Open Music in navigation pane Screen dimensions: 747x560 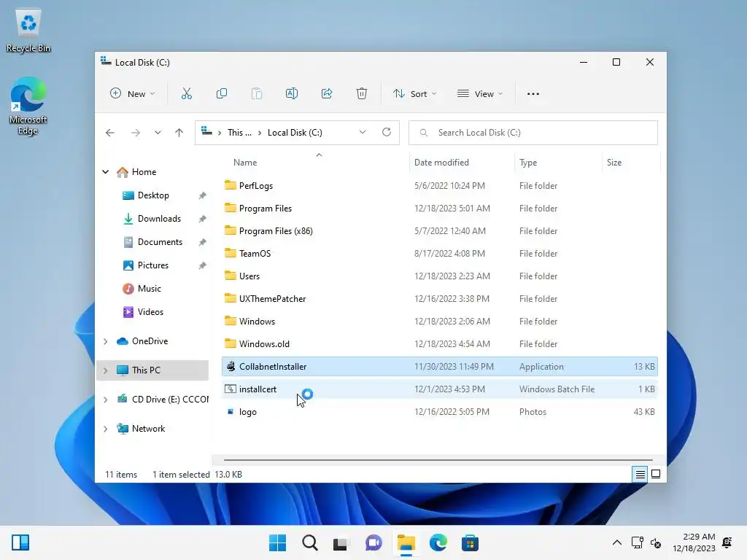point(149,289)
